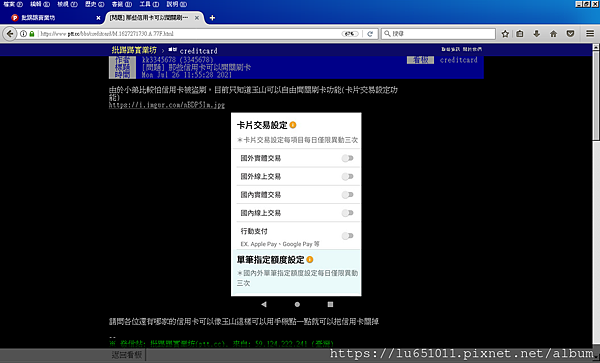
Task: Click the page vertical scrollbar thumb
Action: [x=596, y=96]
